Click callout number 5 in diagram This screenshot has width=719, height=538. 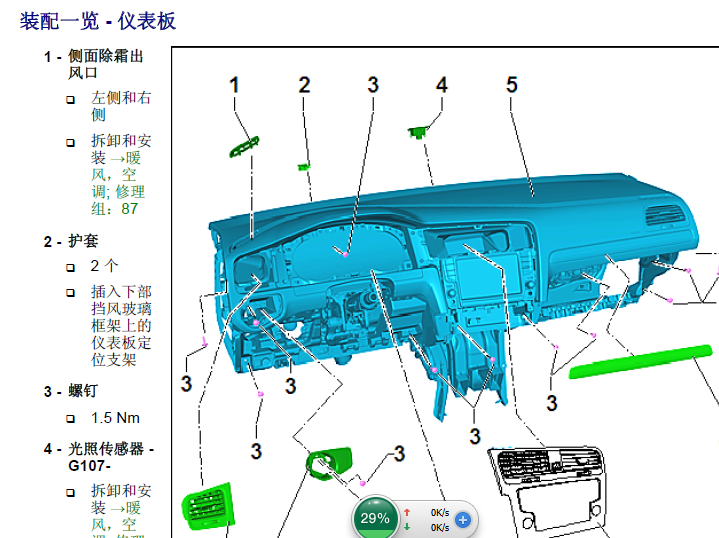coord(512,85)
